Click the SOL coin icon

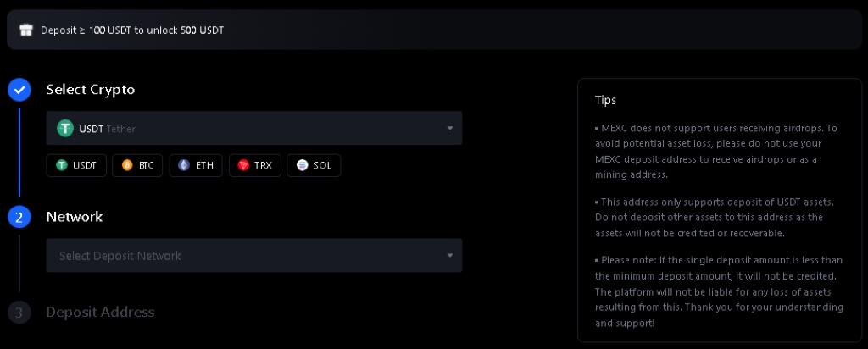pos(303,166)
